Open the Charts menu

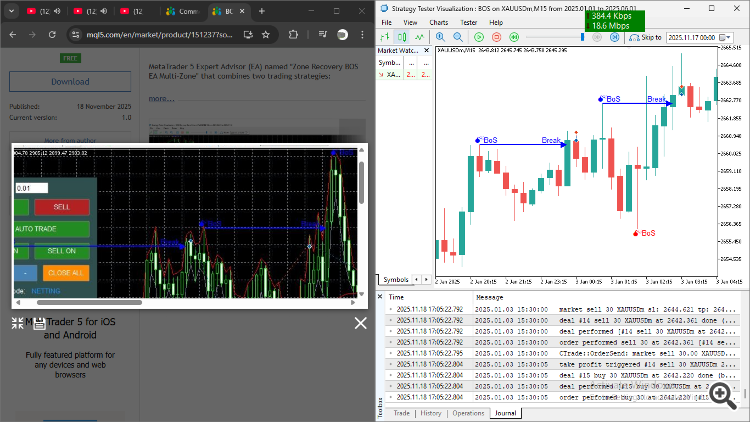(x=439, y=22)
